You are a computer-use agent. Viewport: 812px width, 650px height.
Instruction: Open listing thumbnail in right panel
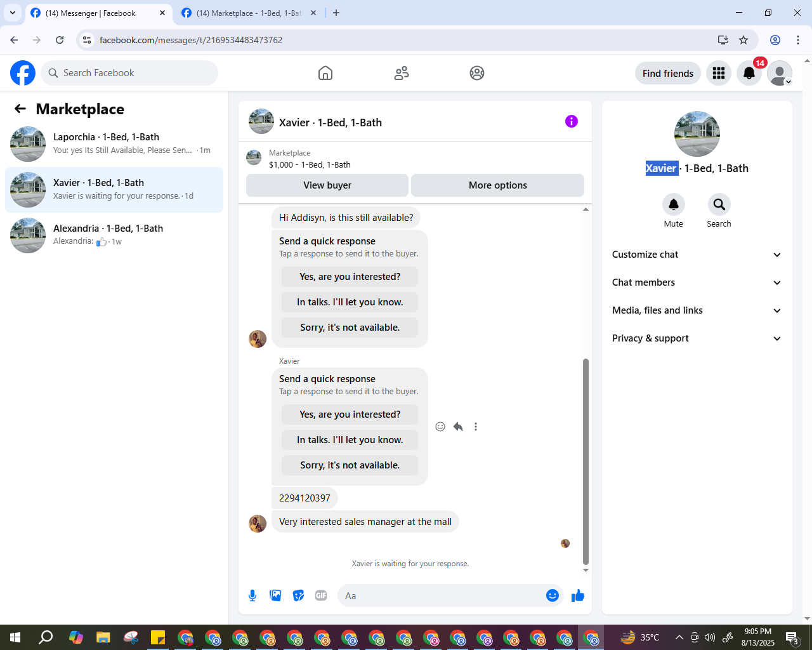(697, 134)
